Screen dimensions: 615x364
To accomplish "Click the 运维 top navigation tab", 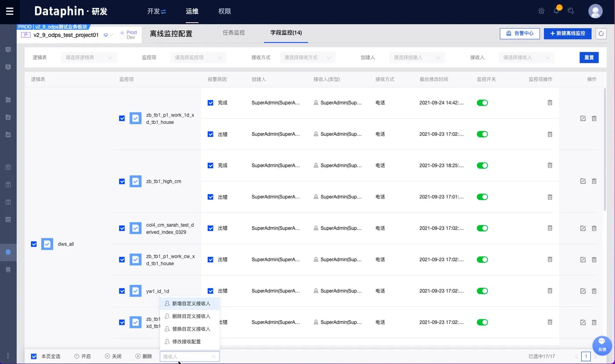I will tap(192, 11).
